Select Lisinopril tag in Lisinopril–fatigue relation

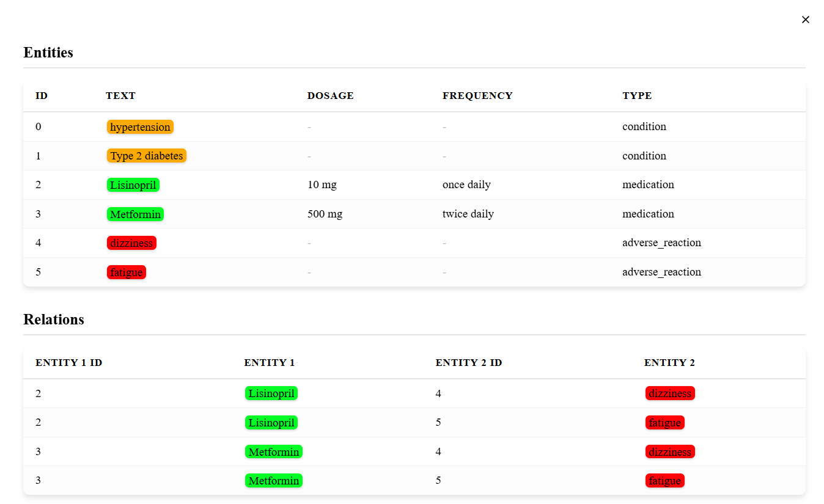[271, 423]
